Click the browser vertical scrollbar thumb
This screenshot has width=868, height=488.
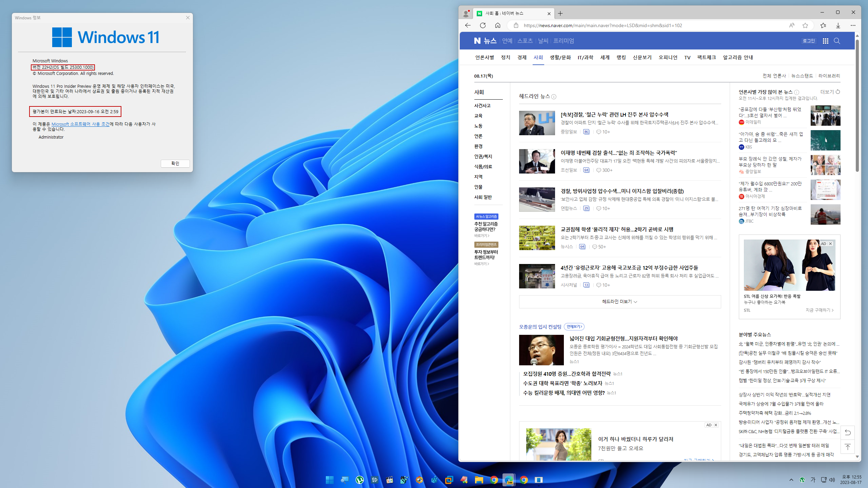click(x=857, y=105)
